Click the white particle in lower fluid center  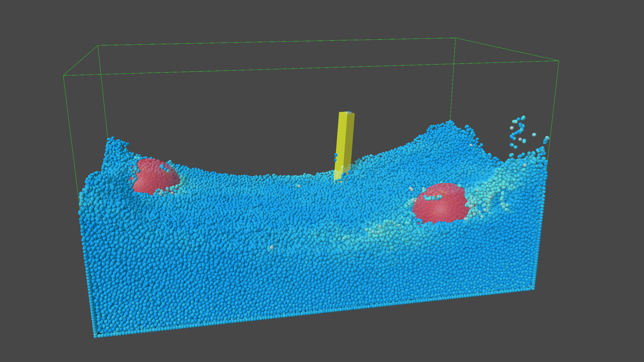click(272, 247)
